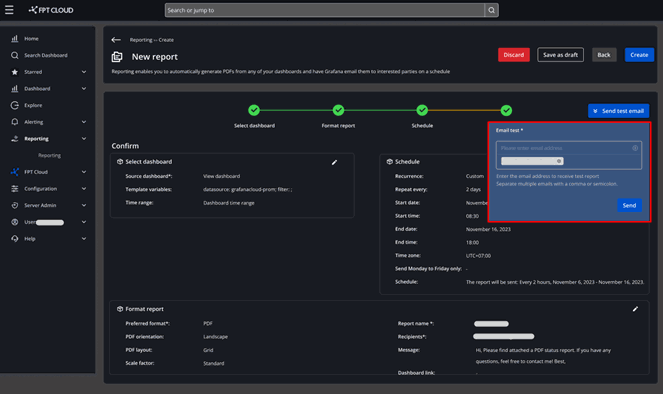This screenshot has width=663, height=394.
Task: Click the Format report step checkmark
Action: coord(338,110)
